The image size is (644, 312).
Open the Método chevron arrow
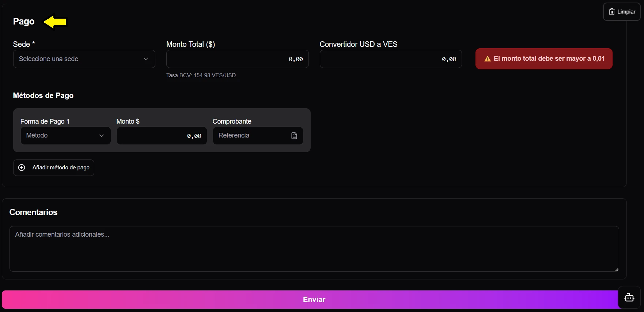tap(102, 136)
